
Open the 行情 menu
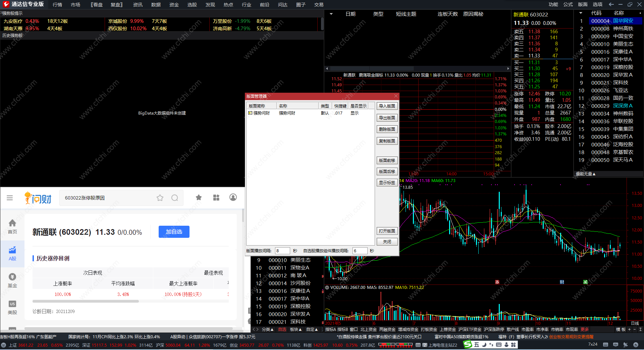(x=57, y=5)
